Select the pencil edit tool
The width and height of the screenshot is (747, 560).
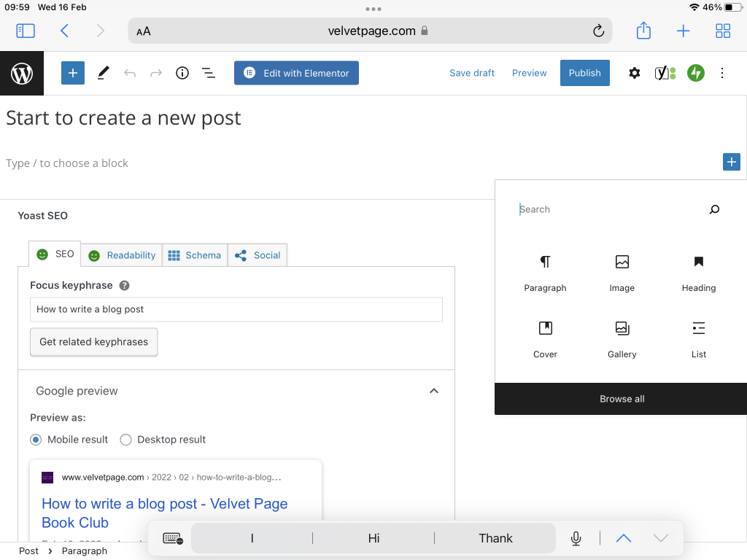(104, 73)
